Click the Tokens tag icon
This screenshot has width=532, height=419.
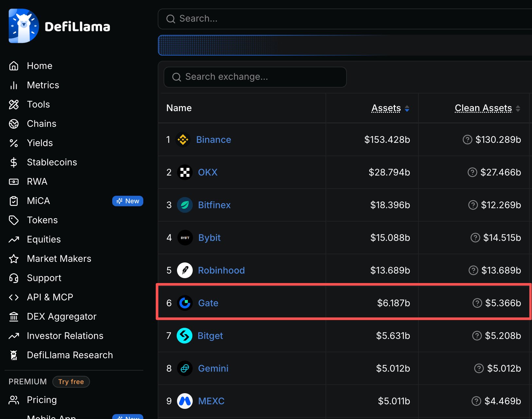click(14, 220)
